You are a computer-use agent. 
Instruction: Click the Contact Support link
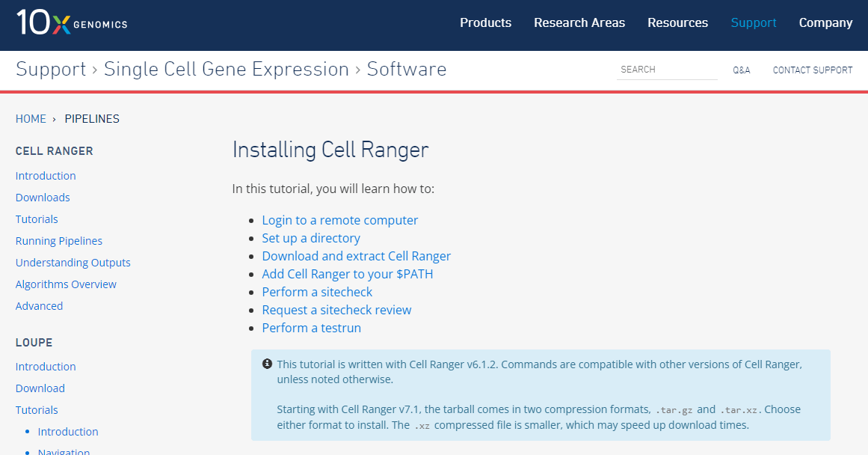click(812, 70)
